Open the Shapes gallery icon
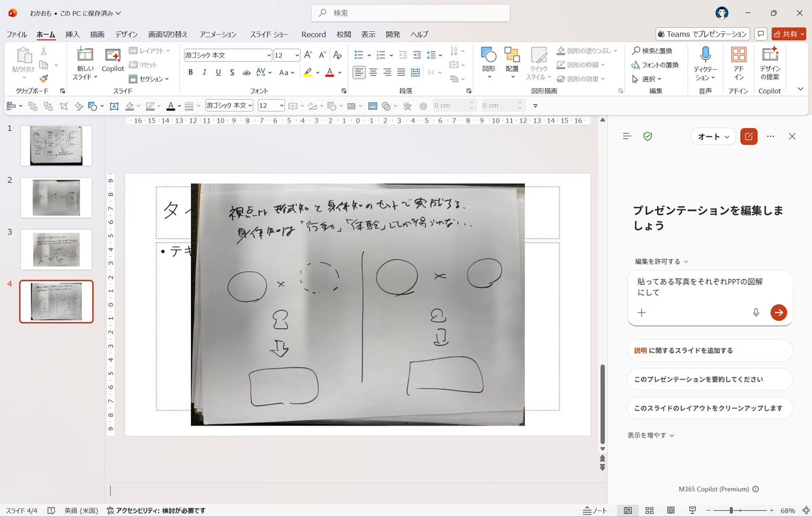812x517 pixels. coord(489,55)
